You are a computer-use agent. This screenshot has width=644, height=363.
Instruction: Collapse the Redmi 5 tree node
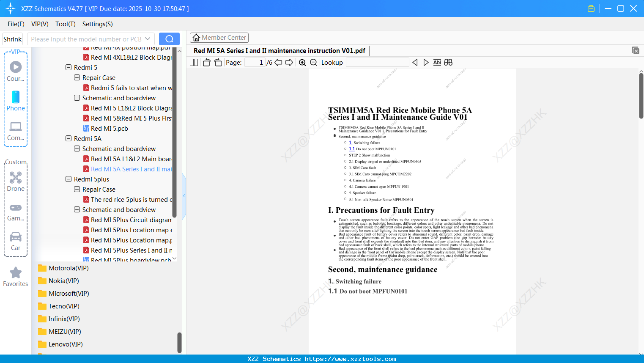tap(69, 68)
